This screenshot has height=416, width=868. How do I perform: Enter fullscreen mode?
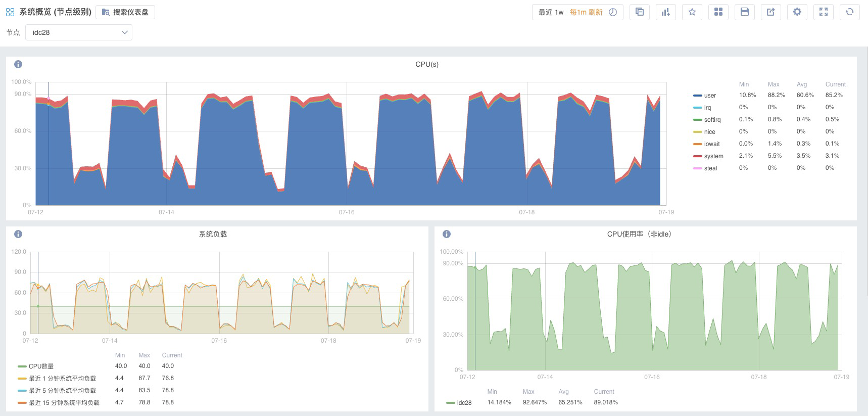pyautogui.click(x=824, y=12)
